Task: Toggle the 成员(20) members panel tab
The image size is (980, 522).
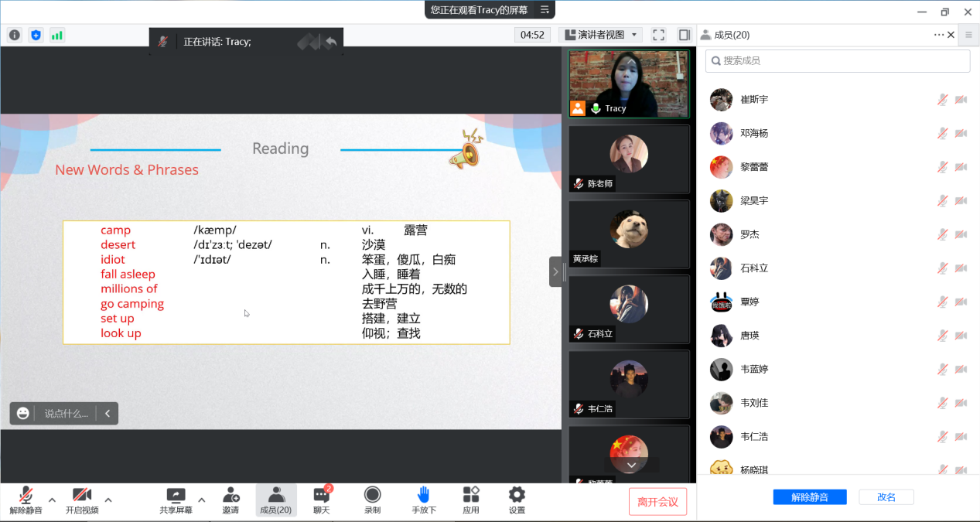Action: 276,496
